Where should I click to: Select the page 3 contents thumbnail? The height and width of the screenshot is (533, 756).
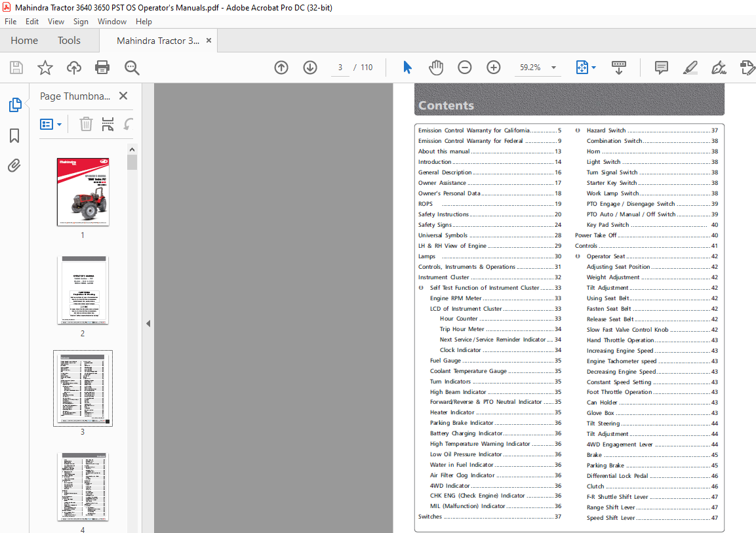(x=83, y=388)
